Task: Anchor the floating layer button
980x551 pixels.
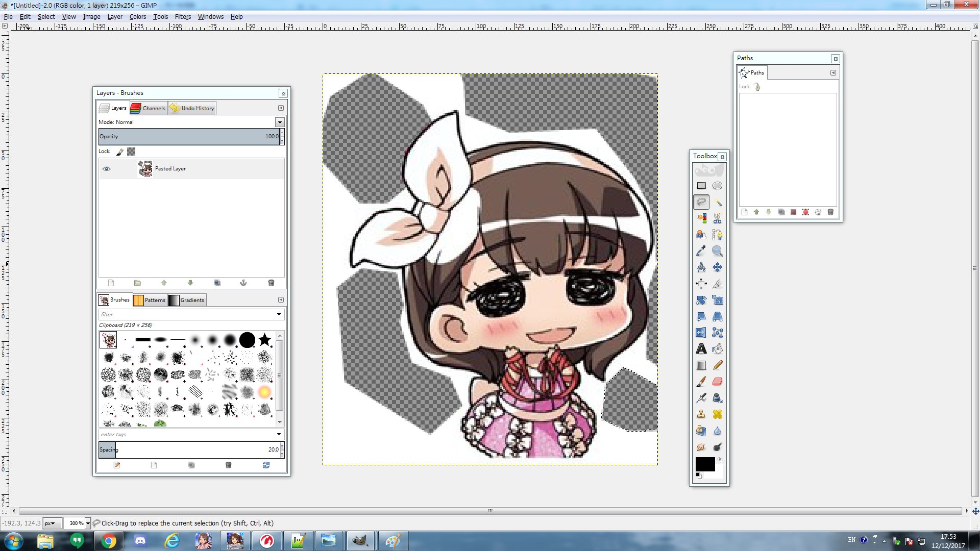Action: pos(243,283)
